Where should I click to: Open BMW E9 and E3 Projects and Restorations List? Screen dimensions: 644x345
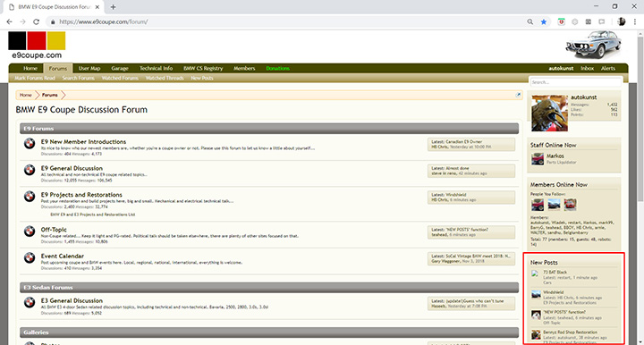93,215
